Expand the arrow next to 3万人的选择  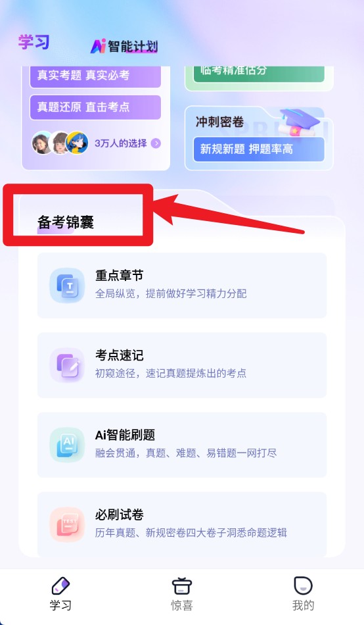tap(156, 143)
